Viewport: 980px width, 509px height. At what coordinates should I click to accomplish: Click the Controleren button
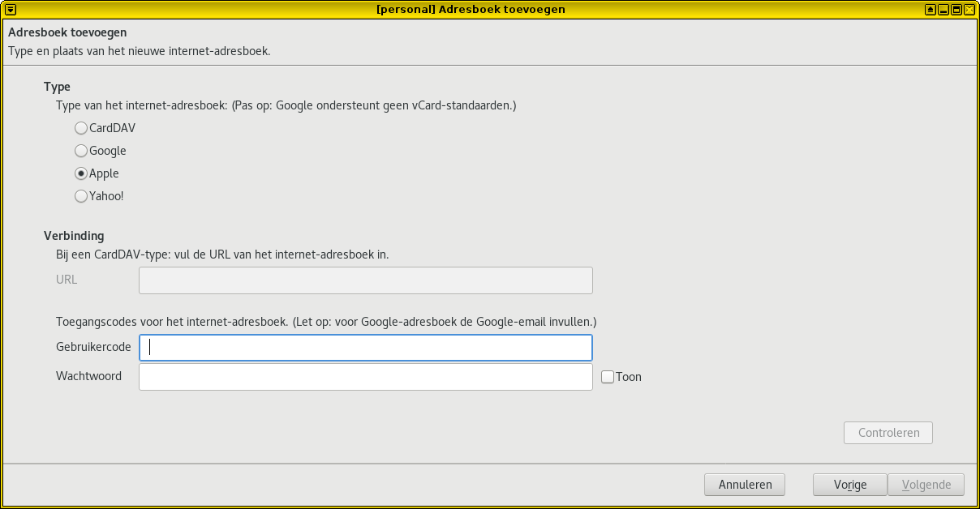(x=889, y=433)
